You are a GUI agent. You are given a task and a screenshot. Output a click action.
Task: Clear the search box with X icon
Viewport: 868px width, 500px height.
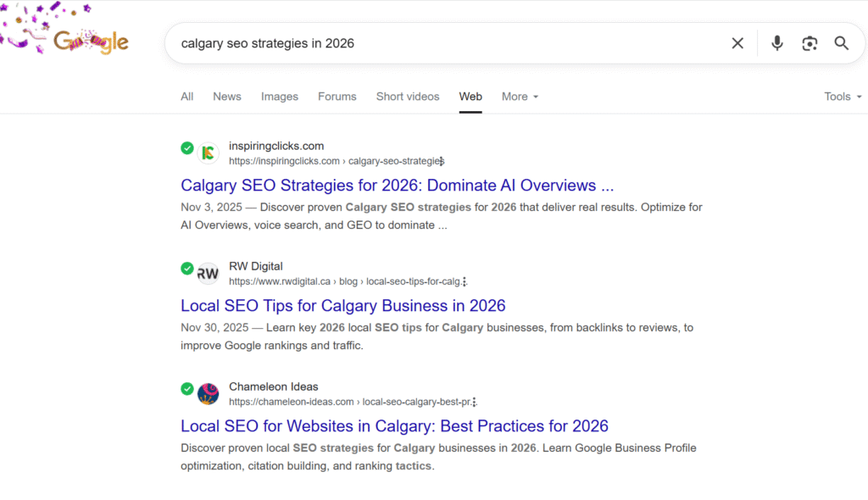coord(737,43)
